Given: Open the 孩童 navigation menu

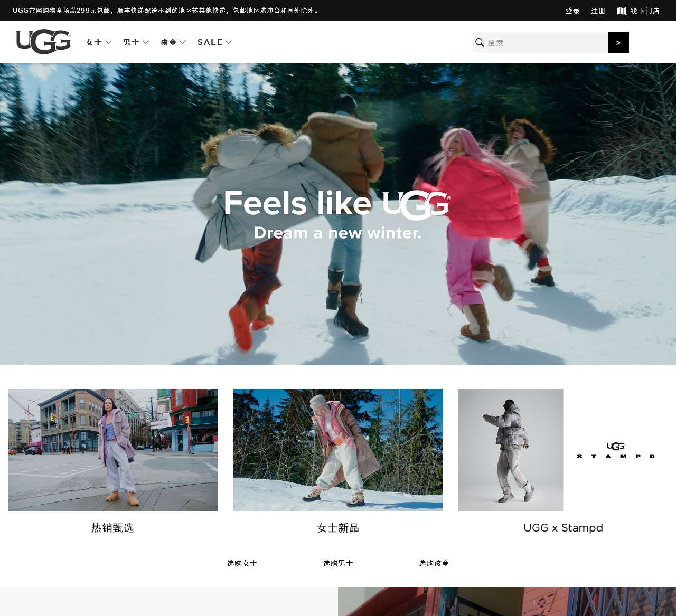Looking at the screenshot, I should click(168, 42).
